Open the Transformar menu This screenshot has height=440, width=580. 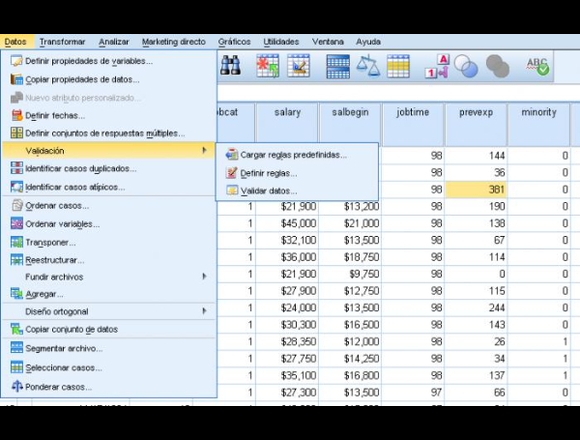pos(62,42)
